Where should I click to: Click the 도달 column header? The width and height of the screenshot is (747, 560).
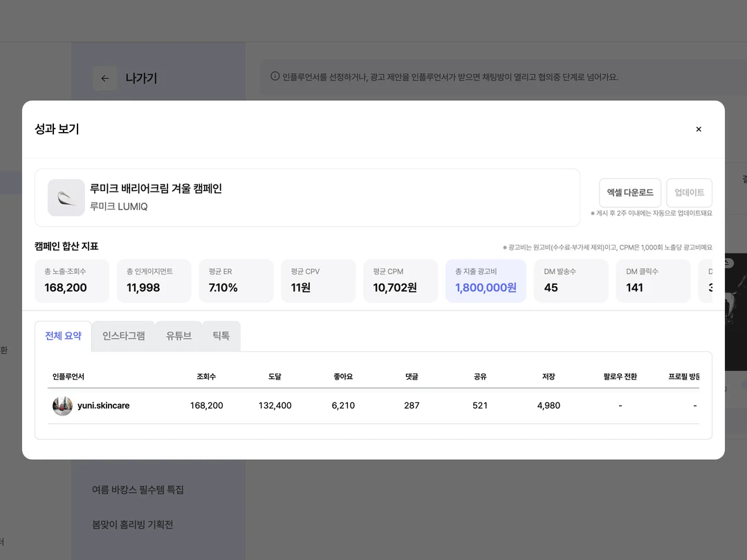pos(275,377)
